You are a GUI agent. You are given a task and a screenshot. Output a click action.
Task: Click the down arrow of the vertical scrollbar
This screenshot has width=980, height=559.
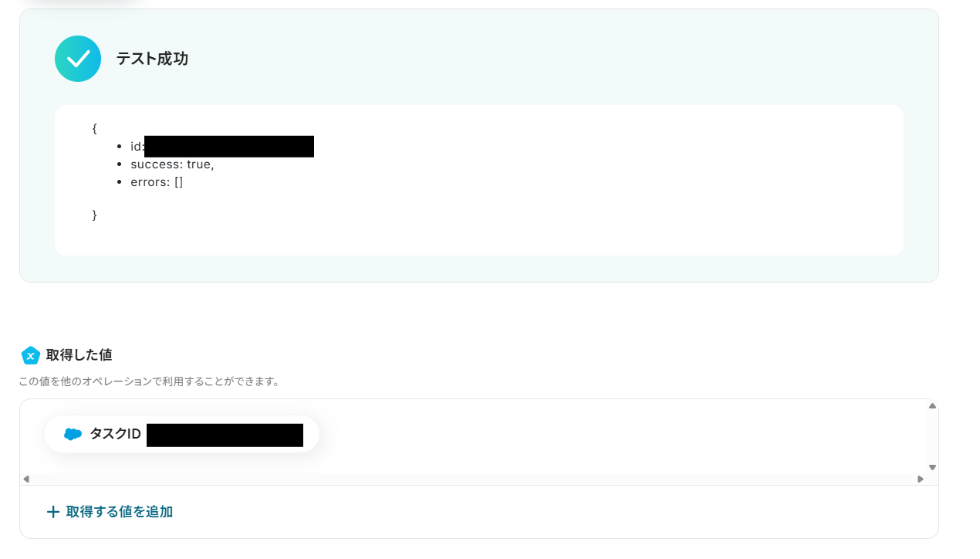click(x=932, y=467)
